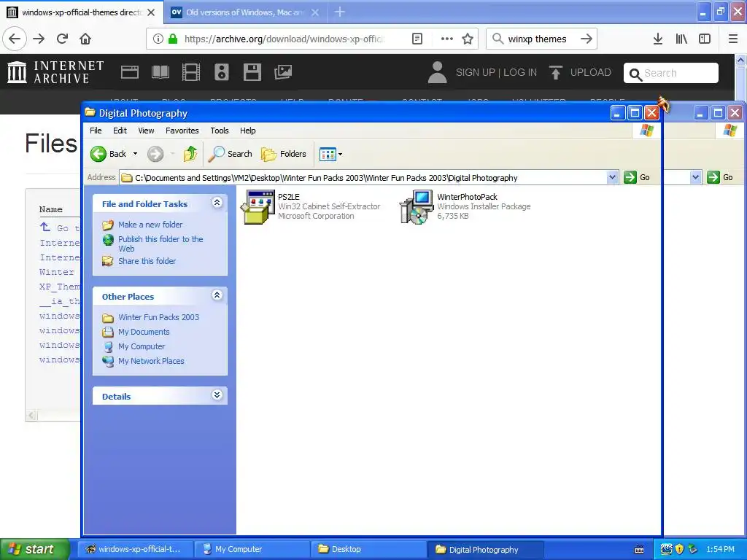
Task: Submit search with arrow in Firefox search box
Action: pyautogui.click(x=587, y=39)
